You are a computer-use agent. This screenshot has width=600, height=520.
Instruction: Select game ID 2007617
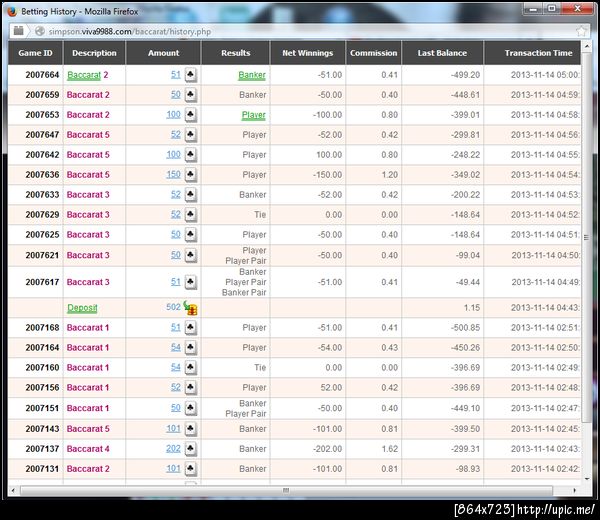click(42, 282)
